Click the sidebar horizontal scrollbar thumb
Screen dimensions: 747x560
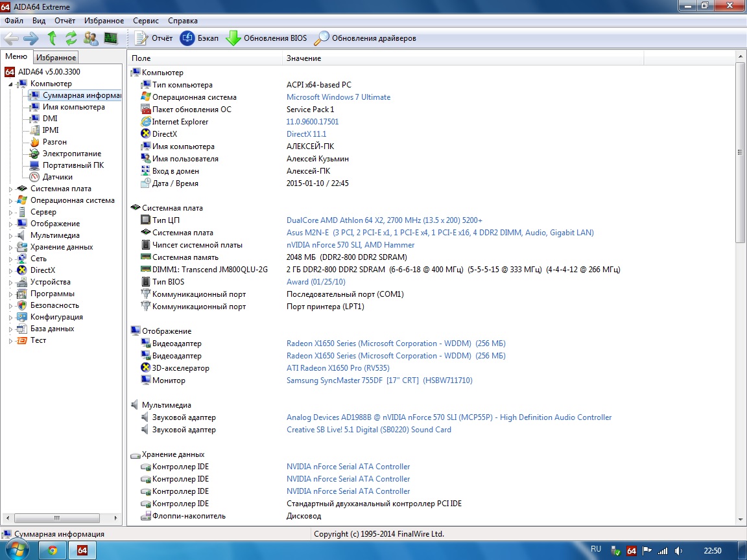tap(56, 518)
